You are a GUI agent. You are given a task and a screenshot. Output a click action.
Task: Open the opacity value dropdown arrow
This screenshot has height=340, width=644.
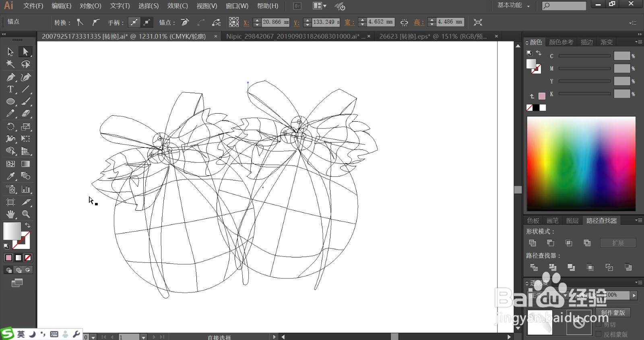coord(634,295)
